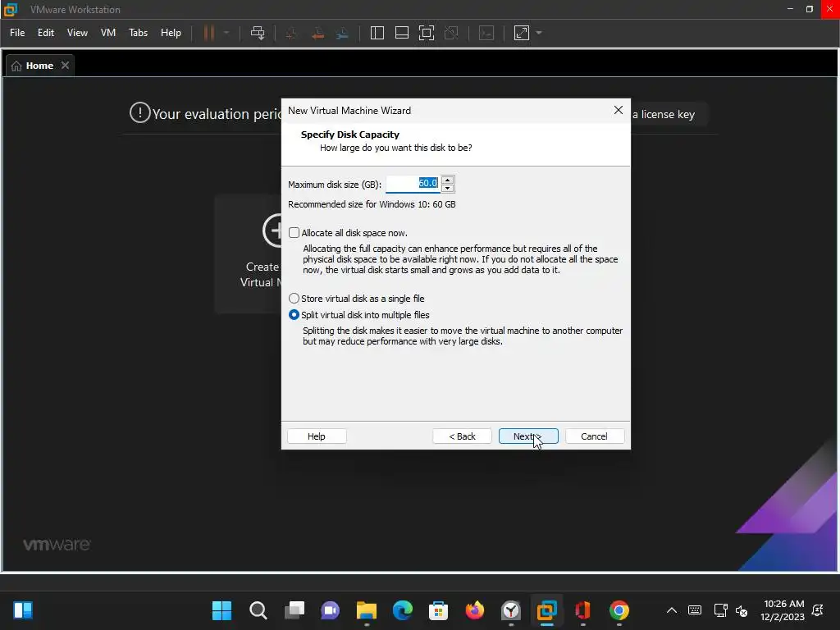
Task: Open the Tabs menu
Action: click(x=138, y=33)
